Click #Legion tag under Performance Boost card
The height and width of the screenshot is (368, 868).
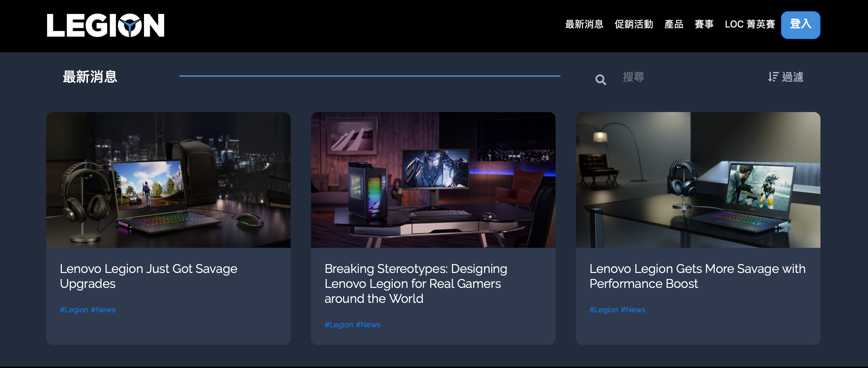[604, 310]
